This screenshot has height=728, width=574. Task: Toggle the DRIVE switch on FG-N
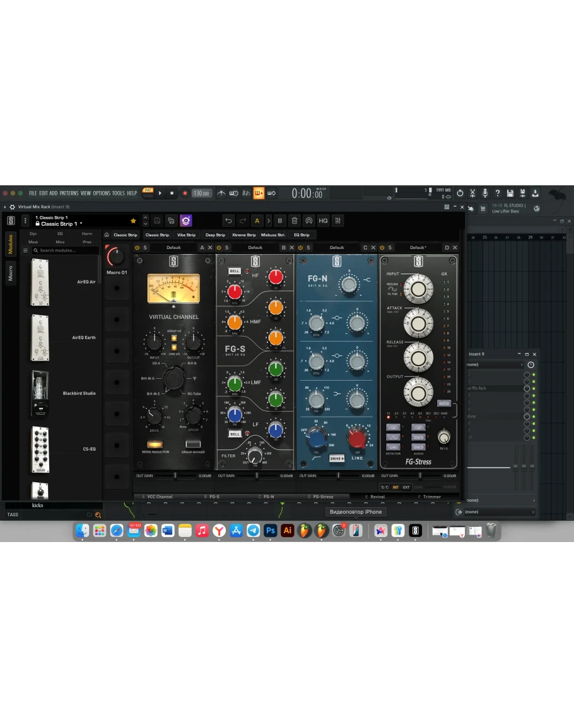point(337,458)
